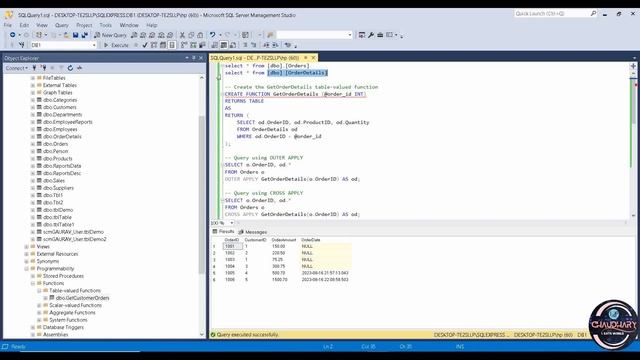This screenshot has width=640, height=360.
Task: Click Display Estimated Execution Plan icon
Action: click(x=154, y=45)
